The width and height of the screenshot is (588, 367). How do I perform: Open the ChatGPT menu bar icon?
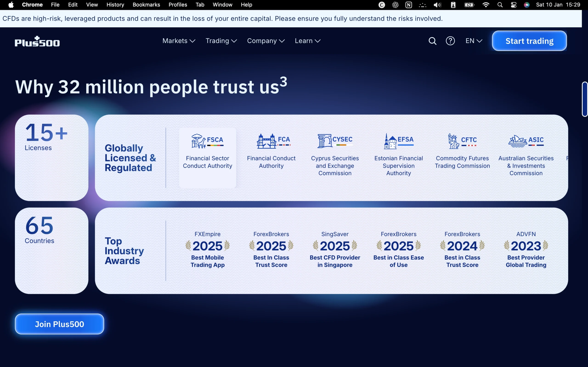coord(395,5)
